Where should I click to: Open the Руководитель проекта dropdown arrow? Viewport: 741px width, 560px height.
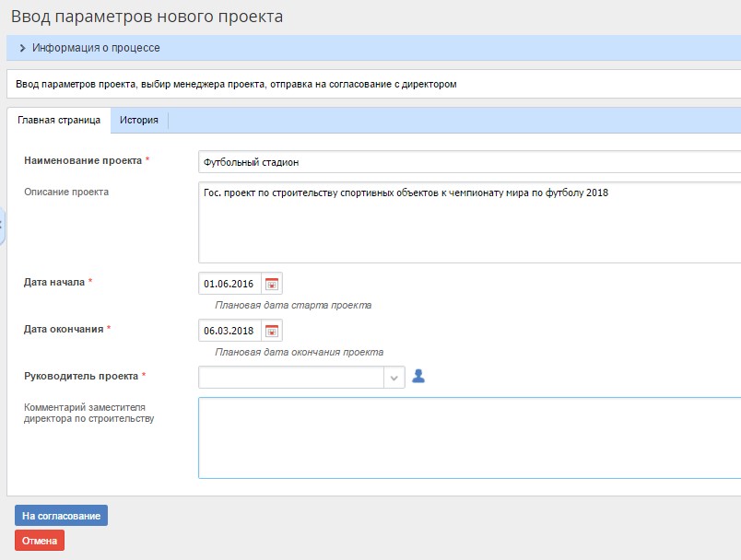pyautogui.click(x=394, y=378)
